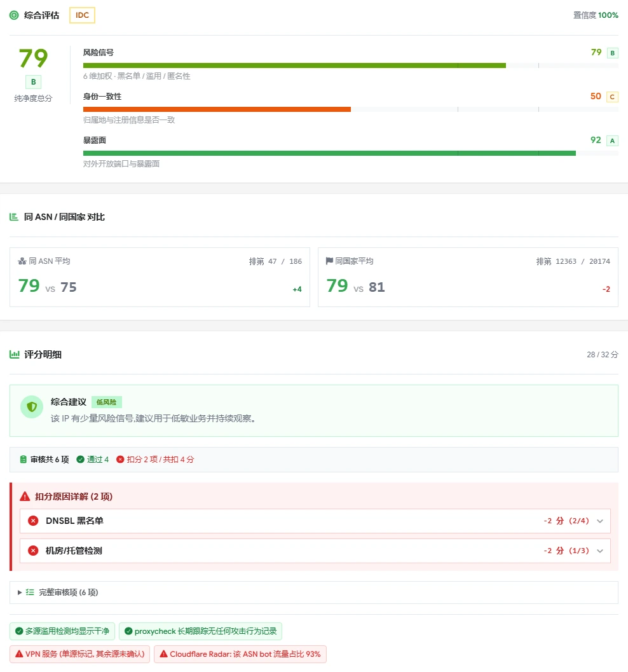Screen dimensions: 628x672
Task: Click the ASN network icon beside 同 ASN 平均
Action: [22, 261]
